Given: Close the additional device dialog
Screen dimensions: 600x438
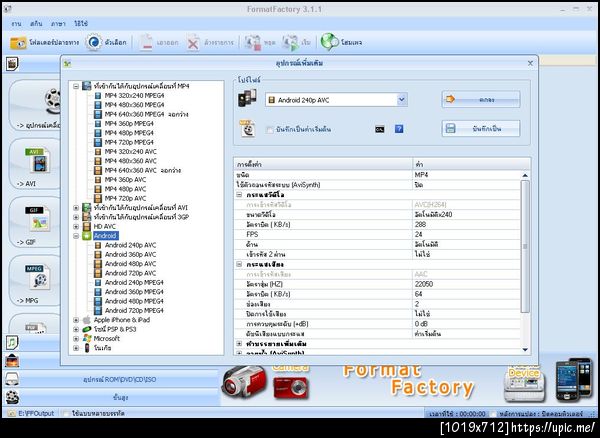Looking at the screenshot, I should (x=530, y=64).
